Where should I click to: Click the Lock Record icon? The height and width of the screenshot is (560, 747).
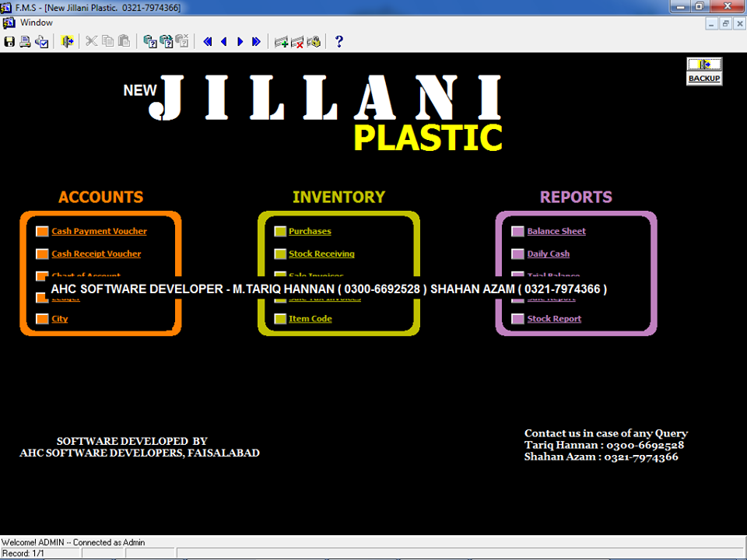pos(314,41)
